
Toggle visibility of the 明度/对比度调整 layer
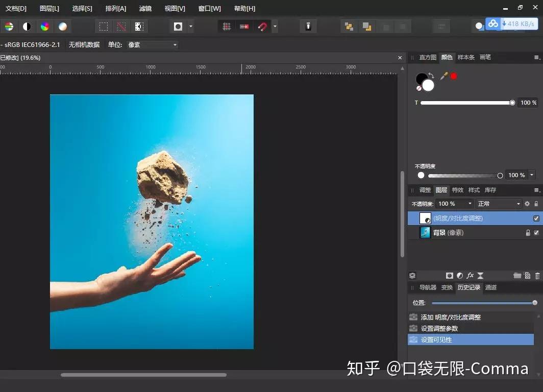point(536,218)
